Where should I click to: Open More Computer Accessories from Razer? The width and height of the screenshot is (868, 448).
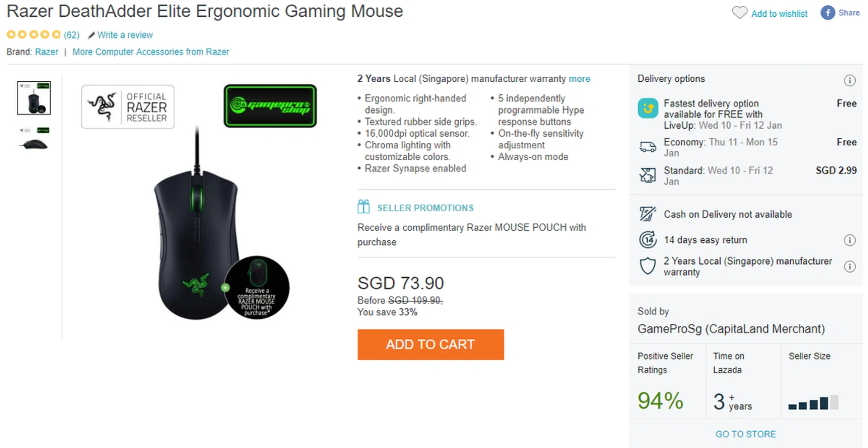point(151,52)
